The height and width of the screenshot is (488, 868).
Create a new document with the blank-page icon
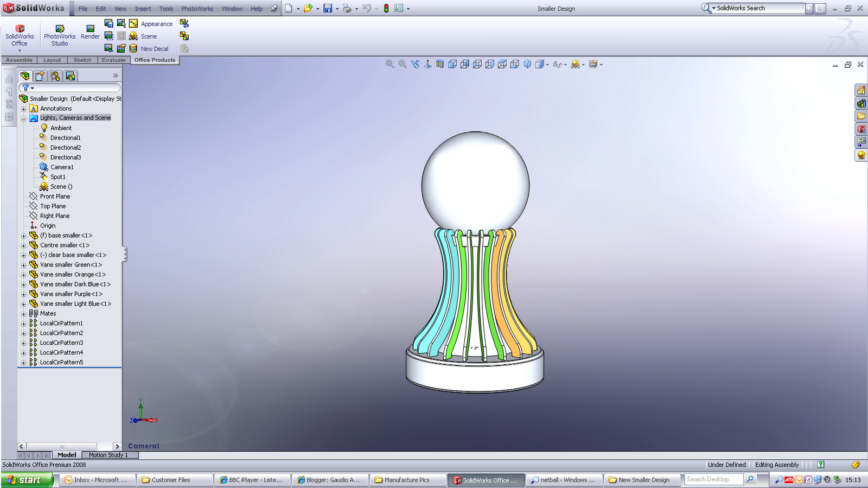pos(289,9)
